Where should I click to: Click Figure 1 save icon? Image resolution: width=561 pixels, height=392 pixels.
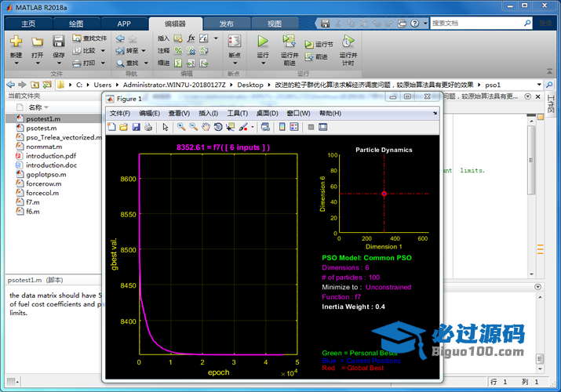point(136,127)
